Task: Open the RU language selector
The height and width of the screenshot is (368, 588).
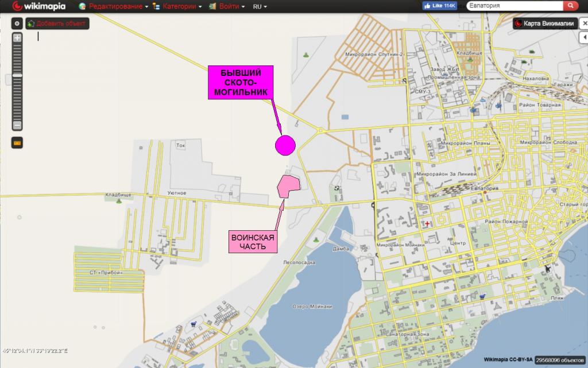Action: [261, 6]
